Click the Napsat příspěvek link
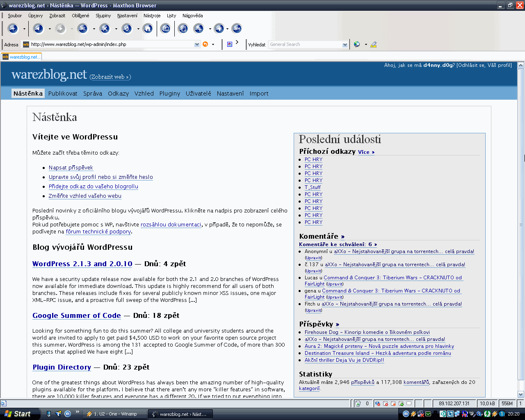The image size is (525, 420). tap(71, 168)
